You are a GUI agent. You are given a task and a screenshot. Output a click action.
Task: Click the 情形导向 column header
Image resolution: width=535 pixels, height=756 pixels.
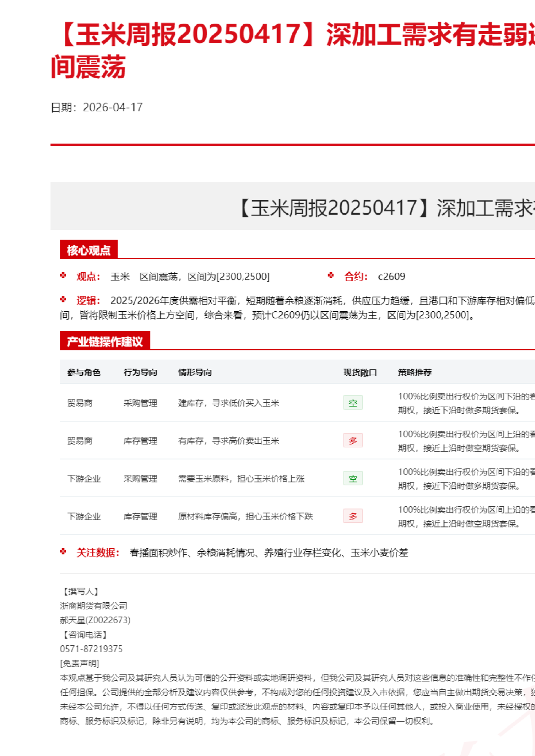195,372
